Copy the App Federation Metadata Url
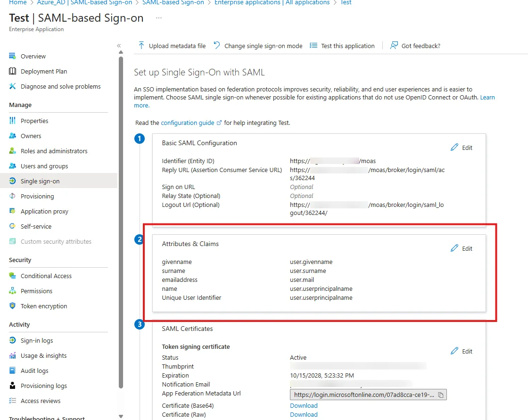Screen dimensions: 528x420 (441, 395)
